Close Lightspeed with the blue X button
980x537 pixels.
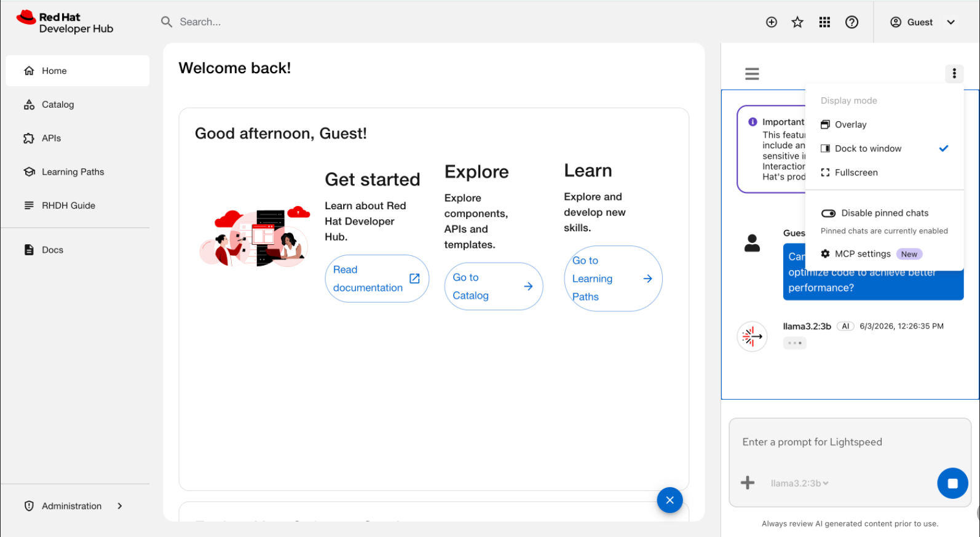(x=670, y=500)
